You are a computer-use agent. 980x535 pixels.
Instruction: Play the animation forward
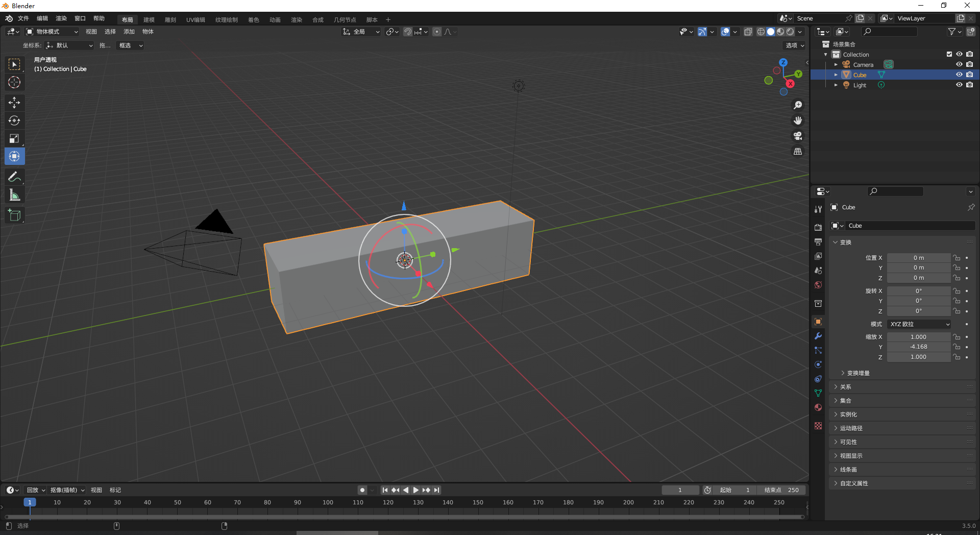pyautogui.click(x=415, y=490)
